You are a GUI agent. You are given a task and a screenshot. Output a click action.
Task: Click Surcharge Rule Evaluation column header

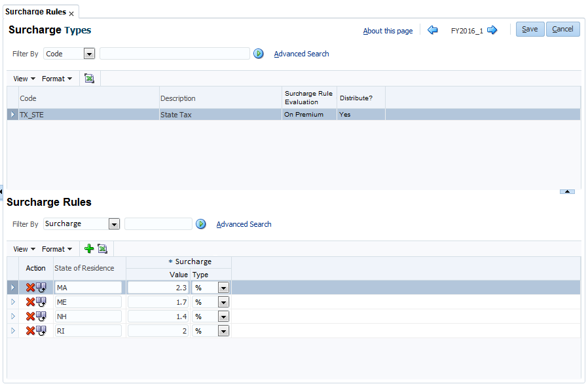[309, 98]
